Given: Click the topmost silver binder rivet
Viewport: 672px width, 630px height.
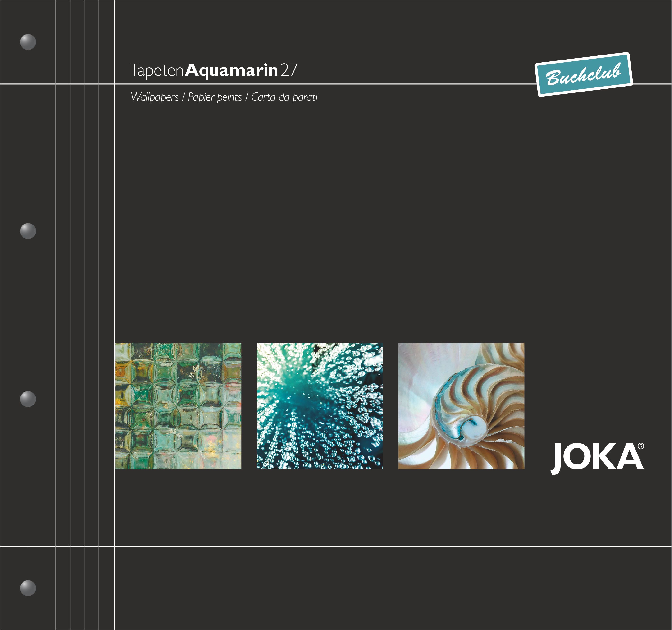Looking at the screenshot, I should [x=28, y=42].
